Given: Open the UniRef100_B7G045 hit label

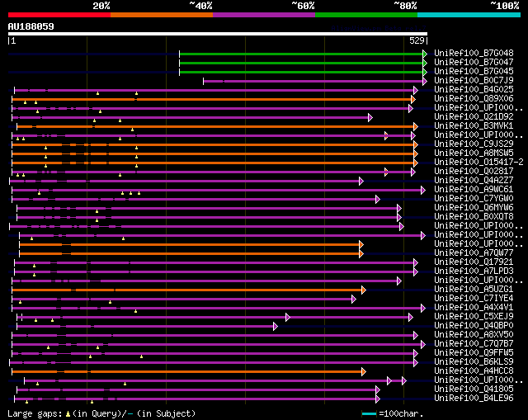Looking at the screenshot, I should point(474,72).
